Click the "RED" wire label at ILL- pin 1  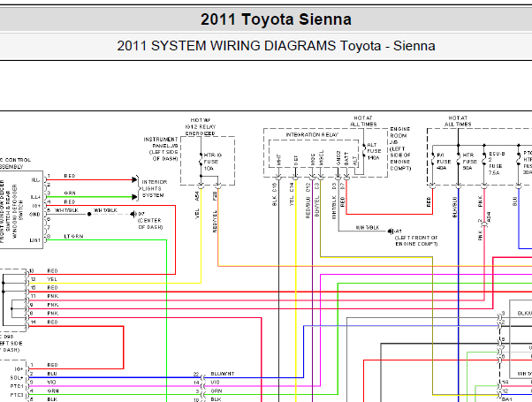tap(70, 176)
